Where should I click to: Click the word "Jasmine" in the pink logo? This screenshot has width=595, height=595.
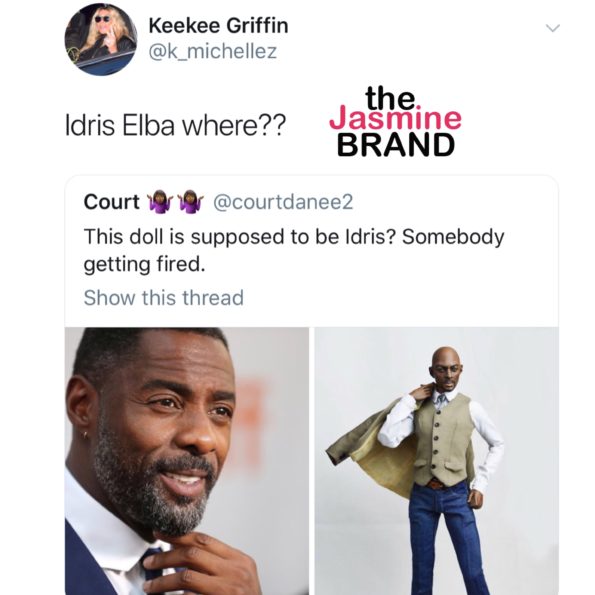pyautogui.click(x=395, y=118)
